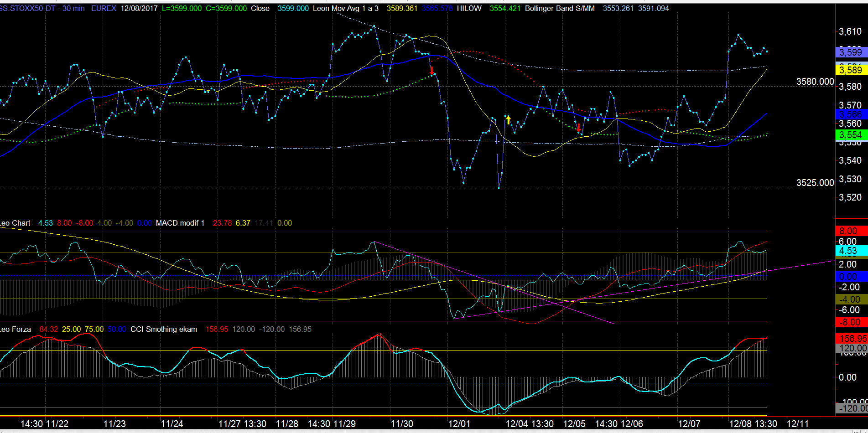This screenshot has height=433, width=868.
Task: Click the 11/27 13:30 time axis label
Action: pyautogui.click(x=242, y=424)
